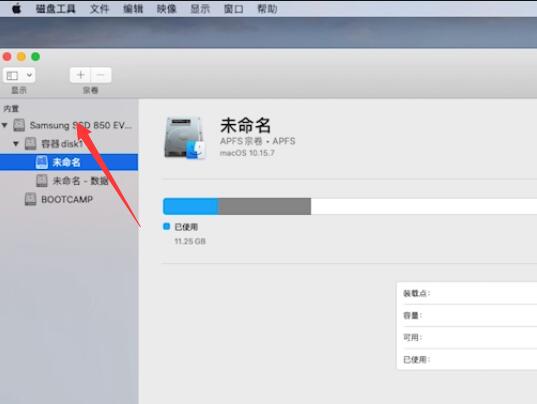The image size is (537, 404).
Task: Open the 帮助 menu
Action: coord(267,9)
